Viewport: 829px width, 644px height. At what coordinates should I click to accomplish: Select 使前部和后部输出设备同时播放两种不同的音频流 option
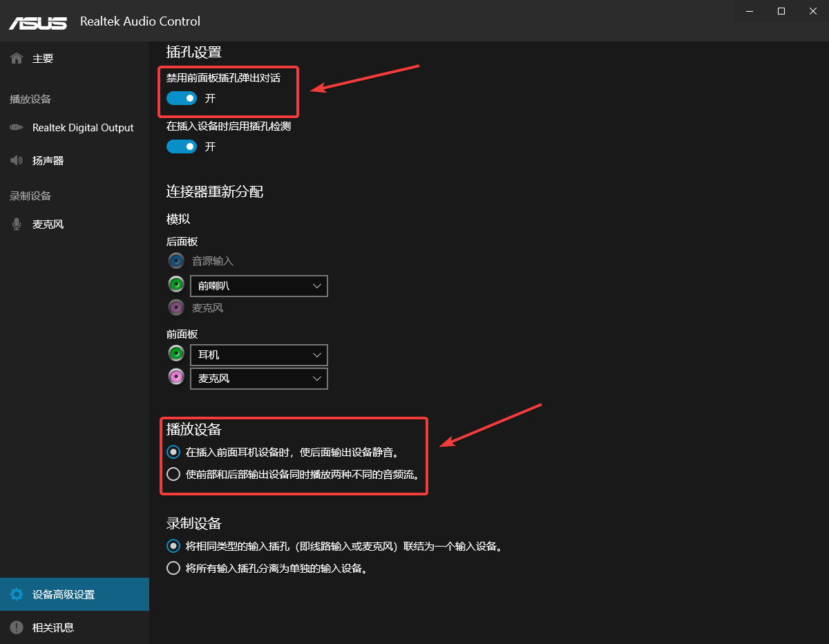point(173,475)
